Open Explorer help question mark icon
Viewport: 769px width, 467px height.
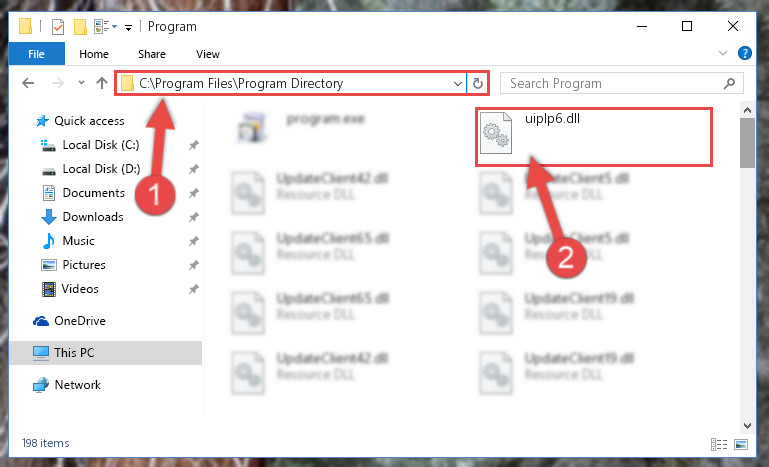pyautogui.click(x=744, y=53)
